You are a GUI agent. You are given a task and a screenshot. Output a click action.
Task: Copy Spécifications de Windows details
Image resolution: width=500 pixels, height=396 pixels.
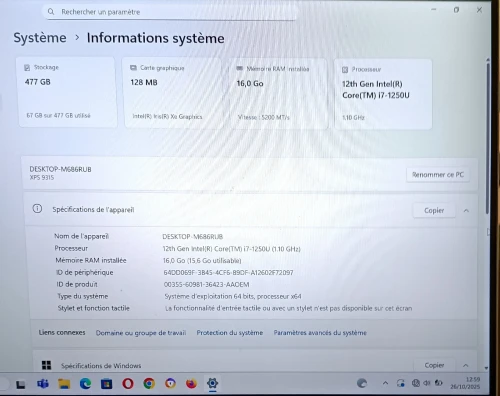(434, 365)
